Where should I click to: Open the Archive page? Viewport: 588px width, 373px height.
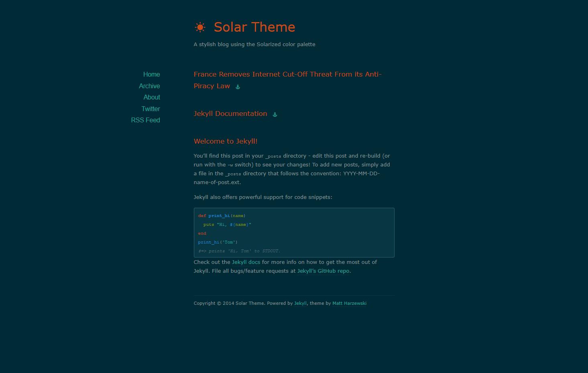[149, 86]
